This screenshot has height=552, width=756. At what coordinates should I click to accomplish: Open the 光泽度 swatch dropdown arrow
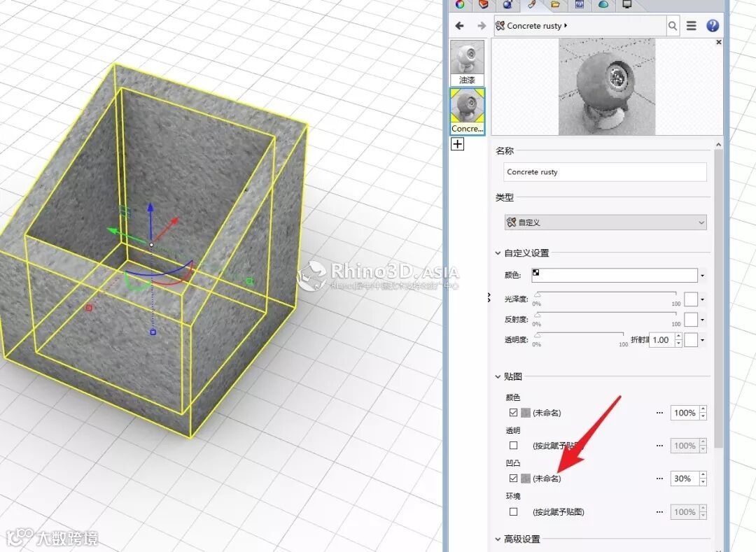[703, 299]
